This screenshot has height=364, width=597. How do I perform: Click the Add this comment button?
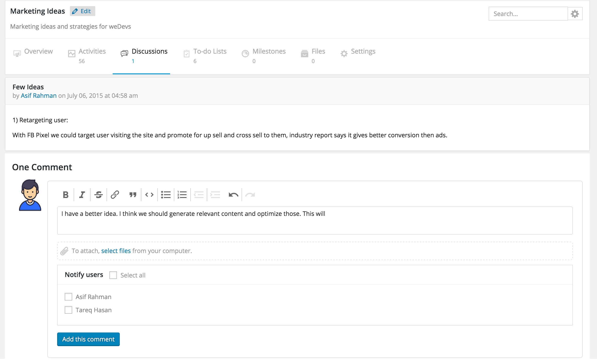88,339
